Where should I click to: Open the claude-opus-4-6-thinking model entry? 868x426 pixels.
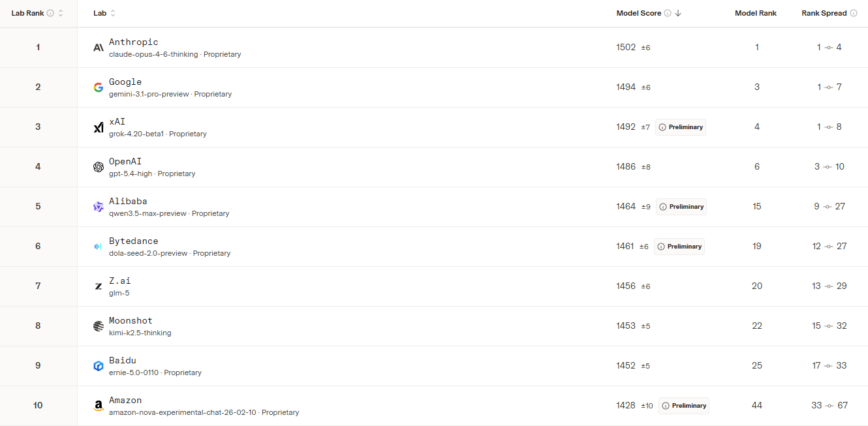point(153,54)
